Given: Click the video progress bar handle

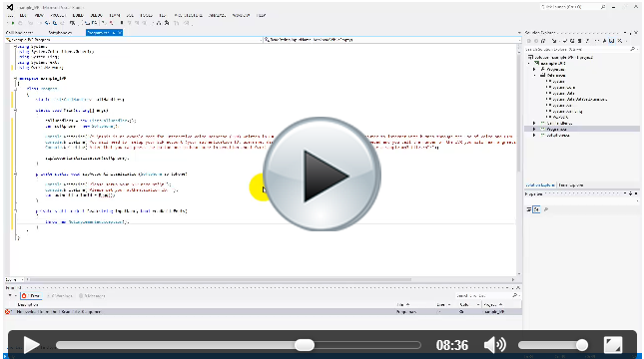Looking at the screenshot, I should click(x=305, y=345).
